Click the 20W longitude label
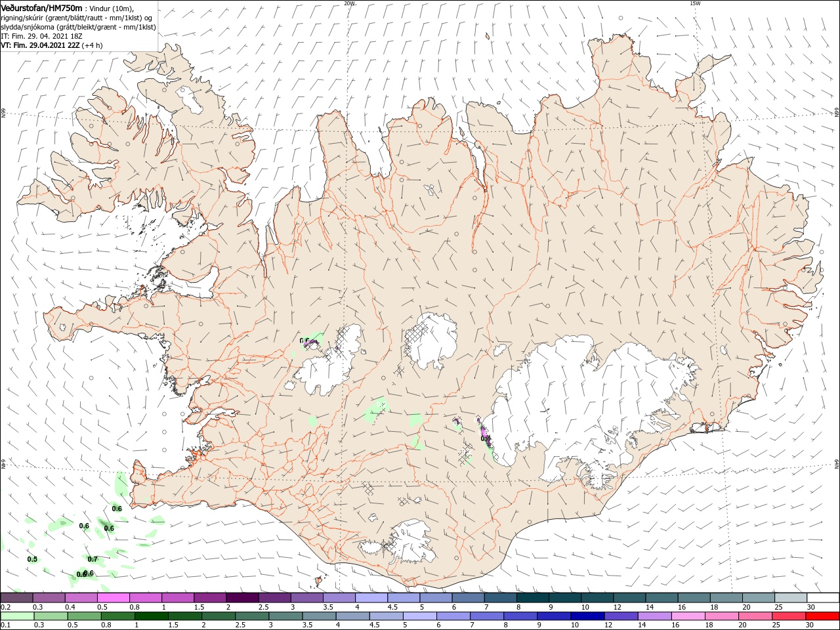 tap(350, 3)
